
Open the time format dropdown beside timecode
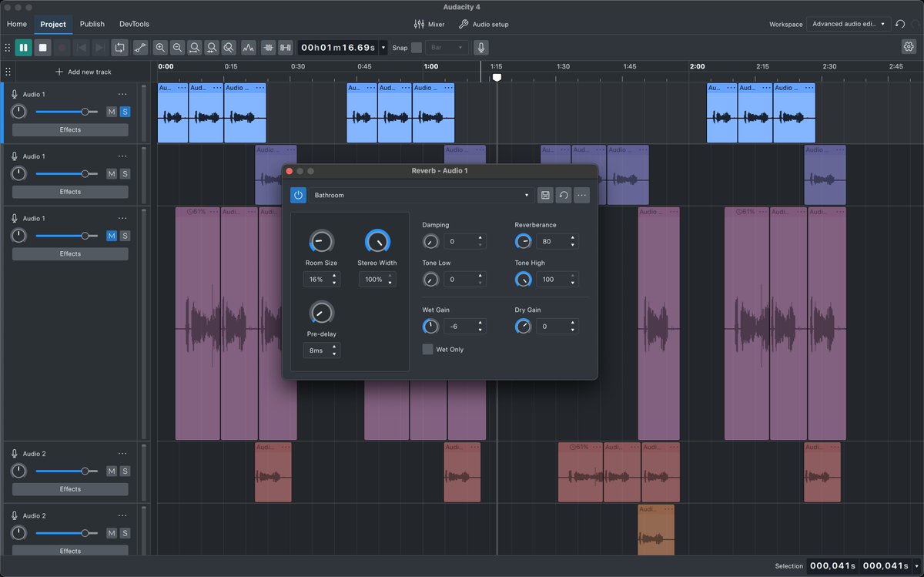383,48
